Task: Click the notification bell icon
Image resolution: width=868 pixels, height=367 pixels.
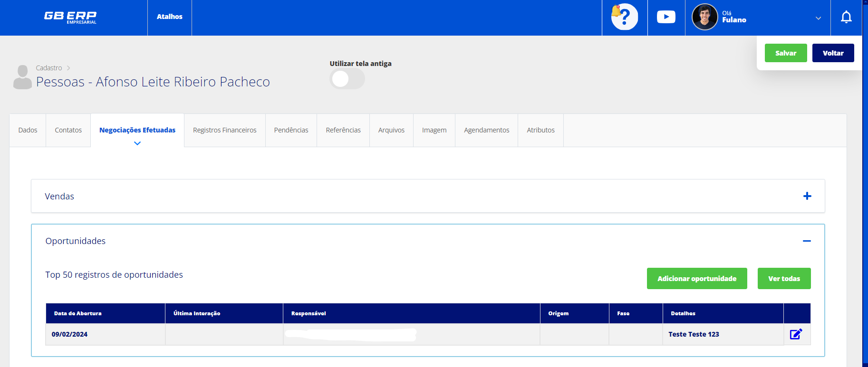Action: pyautogui.click(x=846, y=17)
